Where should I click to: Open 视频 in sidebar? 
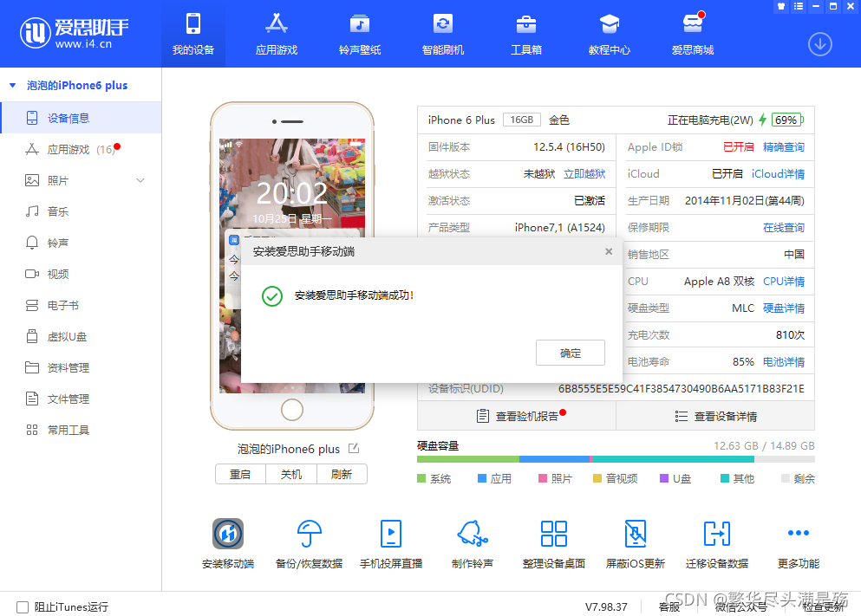(x=81, y=275)
